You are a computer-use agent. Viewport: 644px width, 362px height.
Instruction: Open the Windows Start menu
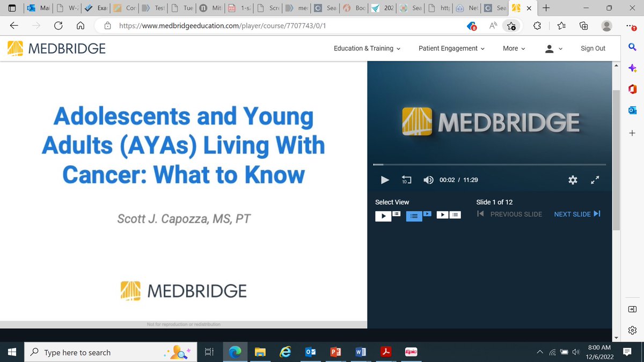coord(12,352)
